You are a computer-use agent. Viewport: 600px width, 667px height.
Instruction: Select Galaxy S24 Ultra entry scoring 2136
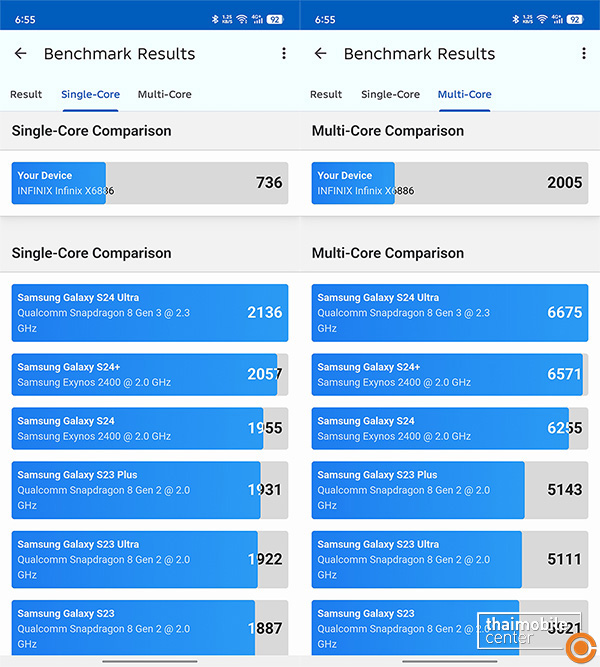click(x=150, y=313)
